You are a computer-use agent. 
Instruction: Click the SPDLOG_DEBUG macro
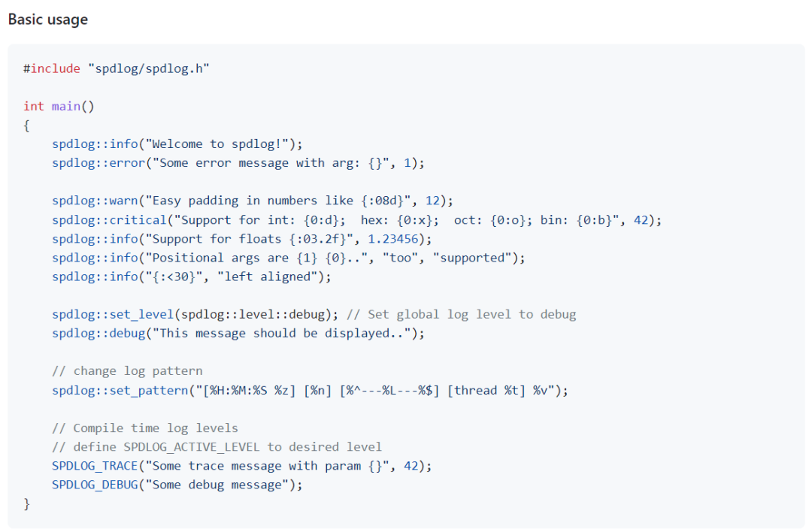[95, 485]
